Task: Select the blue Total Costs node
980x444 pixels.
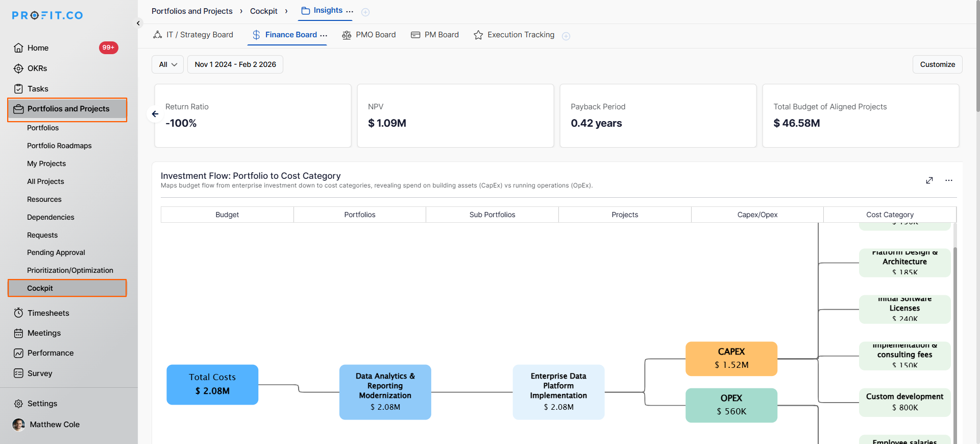Action: (212, 384)
